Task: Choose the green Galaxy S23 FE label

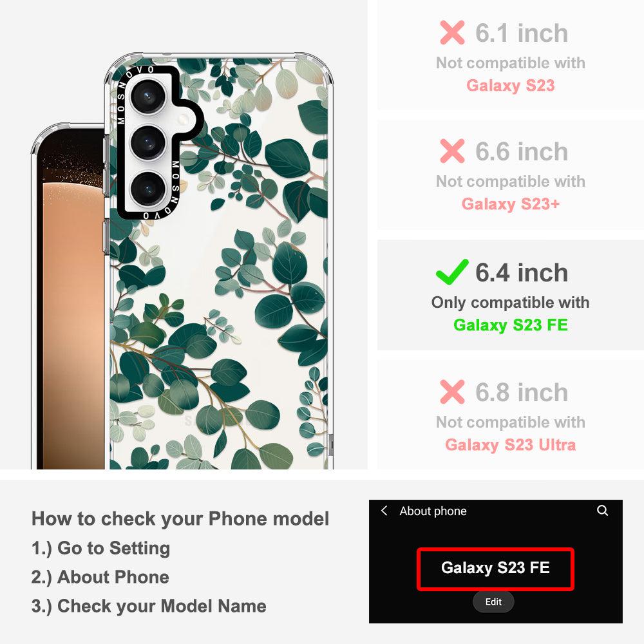Action: coord(511,325)
